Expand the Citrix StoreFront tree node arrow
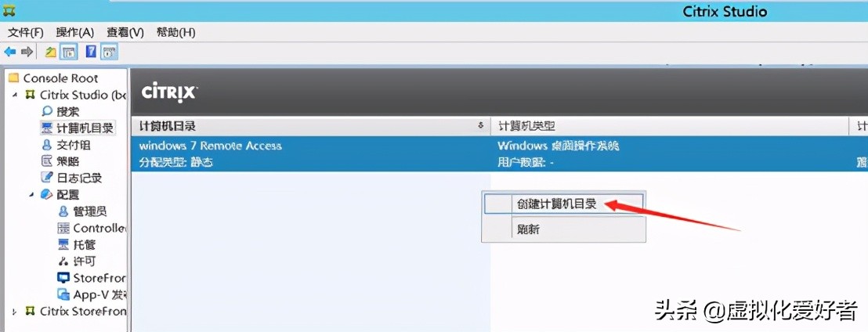This screenshot has width=868, height=332. (14, 312)
